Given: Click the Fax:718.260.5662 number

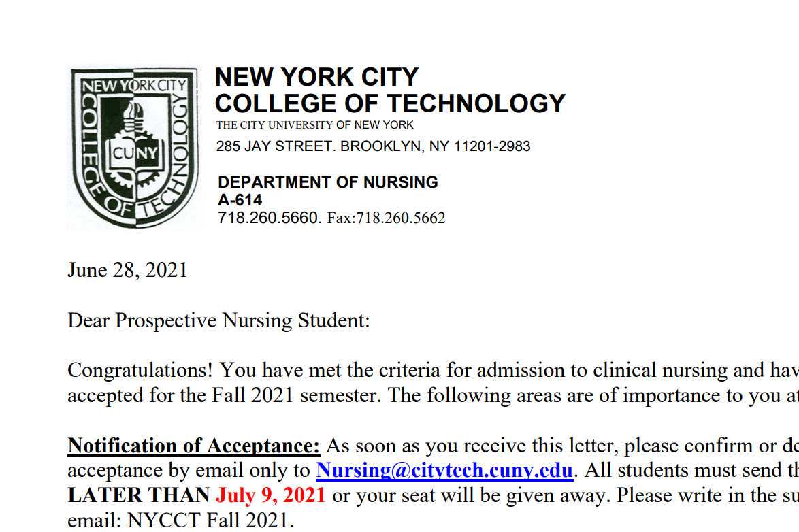Looking at the screenshot, I should (387, 218).
